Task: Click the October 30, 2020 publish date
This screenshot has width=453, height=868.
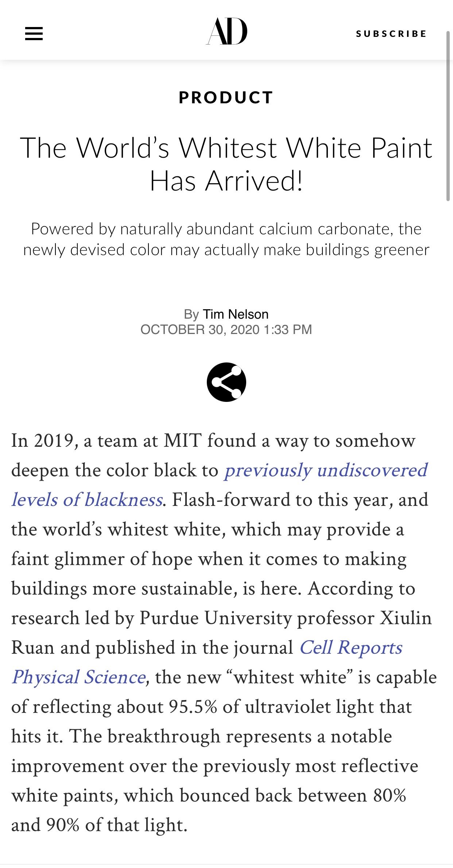Action: tap(200, 330)
